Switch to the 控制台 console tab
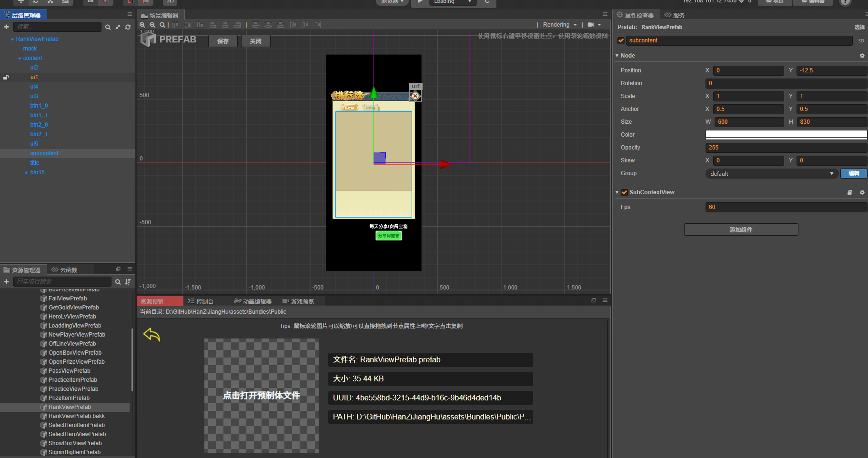Viewport: 868px width, 458px height. pos(201,301)
